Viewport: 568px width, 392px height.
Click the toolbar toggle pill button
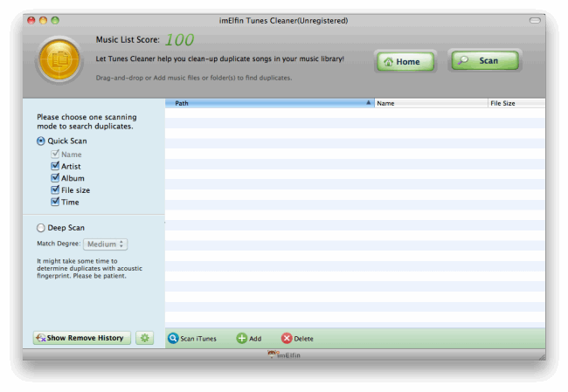click(535, 20)
